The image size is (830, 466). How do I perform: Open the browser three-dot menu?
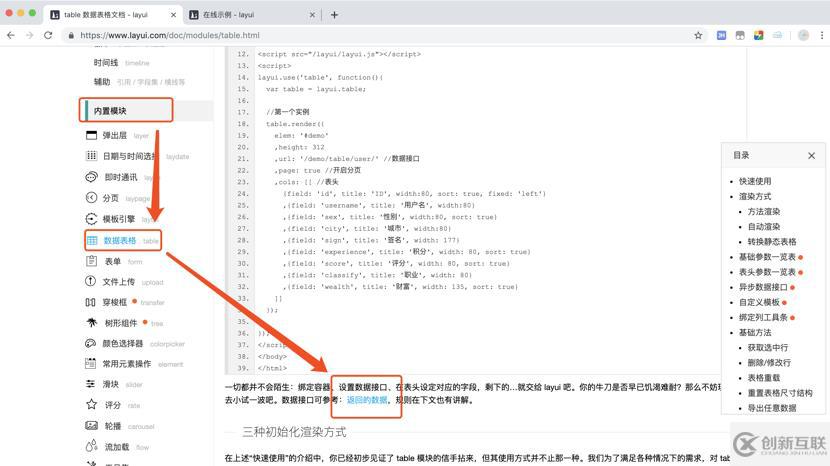(822, 35)
